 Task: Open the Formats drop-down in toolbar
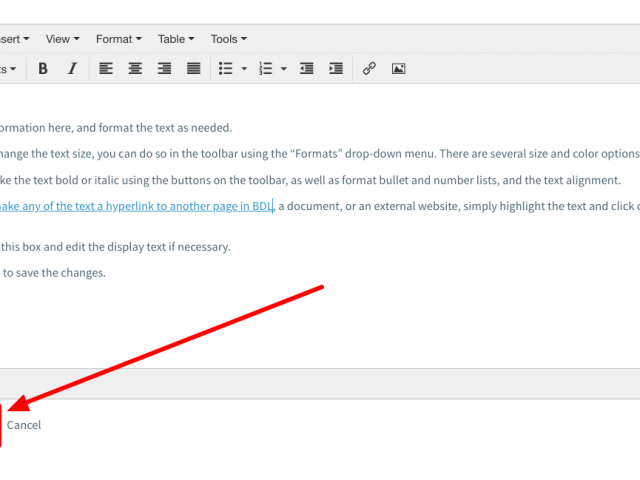[8, 69]
